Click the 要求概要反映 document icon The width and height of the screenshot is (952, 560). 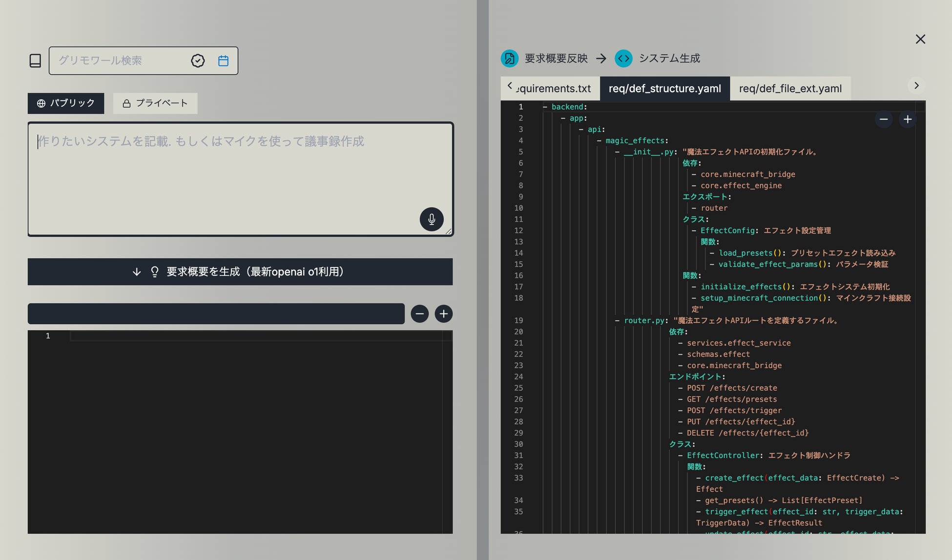tap(509, 59)
